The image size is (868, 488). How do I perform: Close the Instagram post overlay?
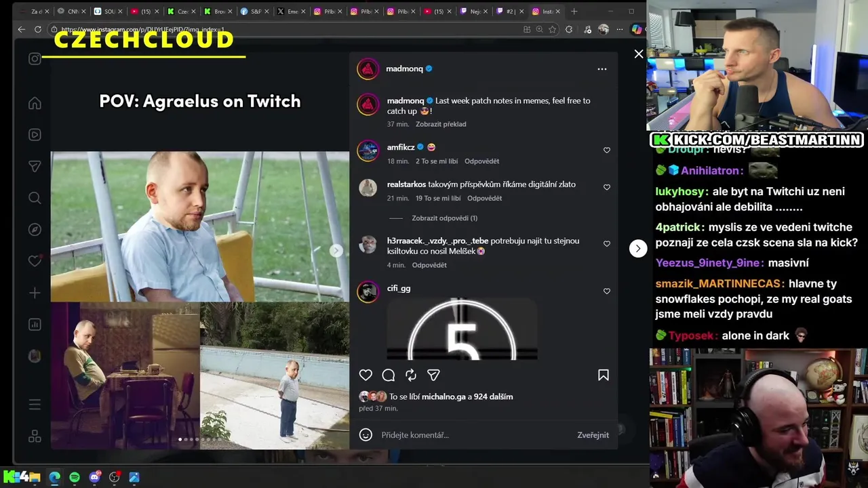638,54
